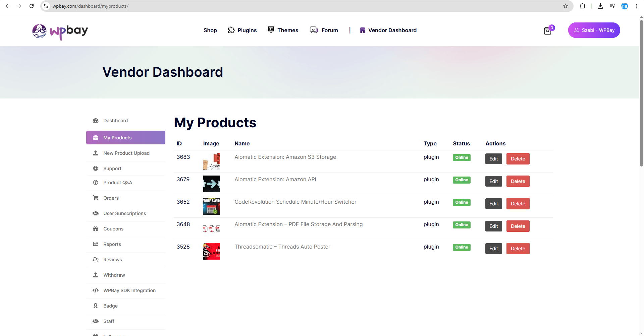Click the Vendor Dashboard store icon
The height and width of the screenshot is (336, 644).
click(x=362, y=30)
